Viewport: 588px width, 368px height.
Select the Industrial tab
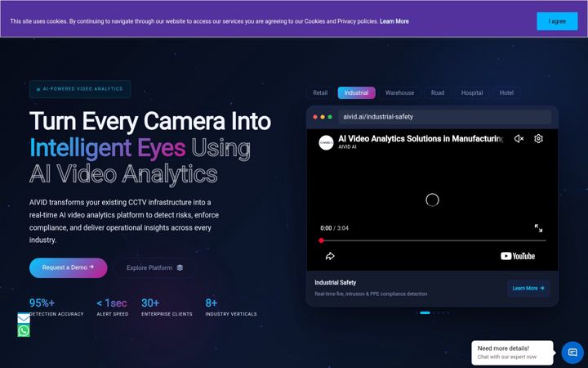pos(356,92)
